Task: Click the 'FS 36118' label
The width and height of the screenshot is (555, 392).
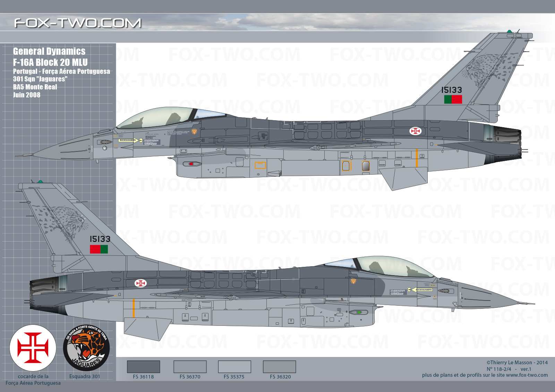Action: pyautogui.click(x=143, y=377)
